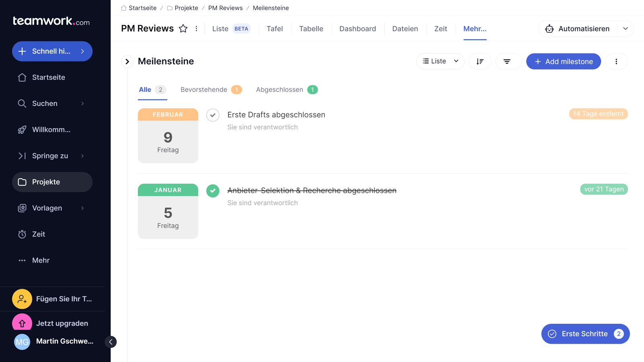Open the sort options icon
This screenshot has width=644, height=362.
point(480,61)
